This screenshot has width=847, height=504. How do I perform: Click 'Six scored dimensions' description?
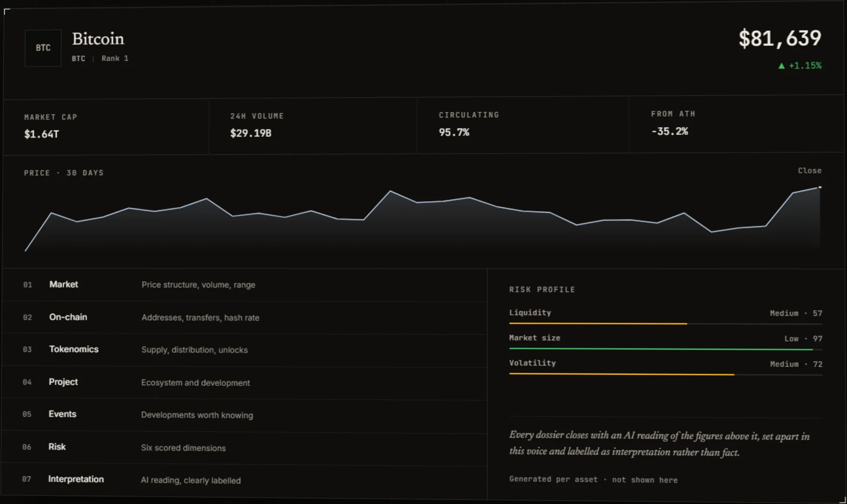pos(183,448)
